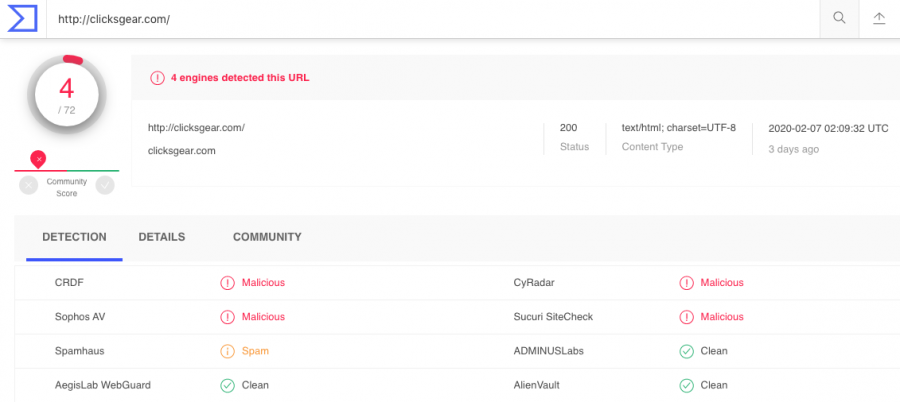Click the '3 days ago' text
This screenshot has width=900, height=402.
(794, 149)
